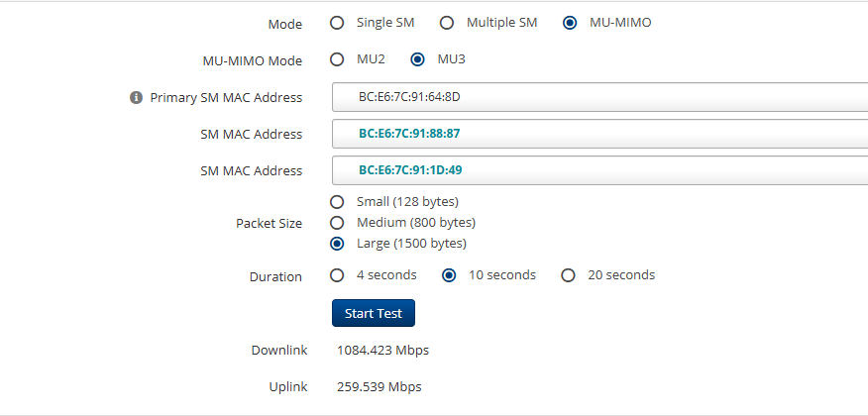This screenshot has width=868, height=416.
Task: Click the Primary SM MAC Address info icon
Action: point(137,98)
